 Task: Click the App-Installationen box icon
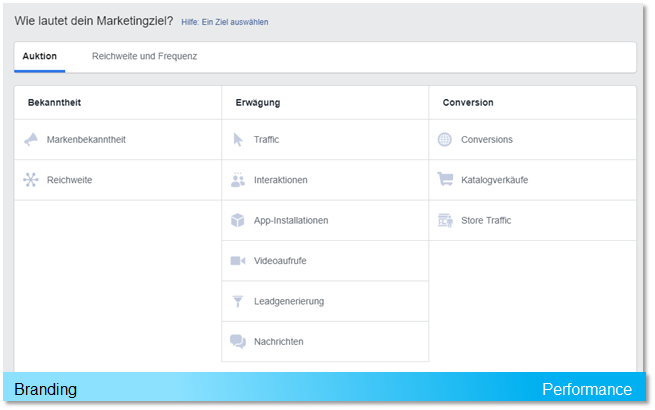(238, 220)
